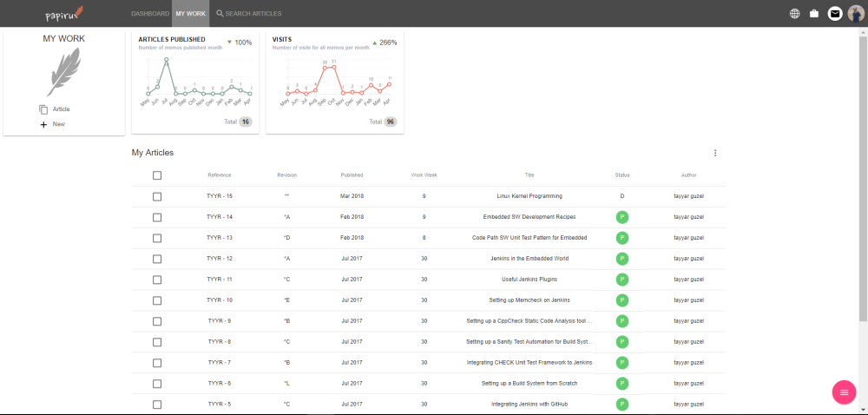Click the green P status for TYYR - 14
Screen dimensions: 868x415
click(622, 217)
